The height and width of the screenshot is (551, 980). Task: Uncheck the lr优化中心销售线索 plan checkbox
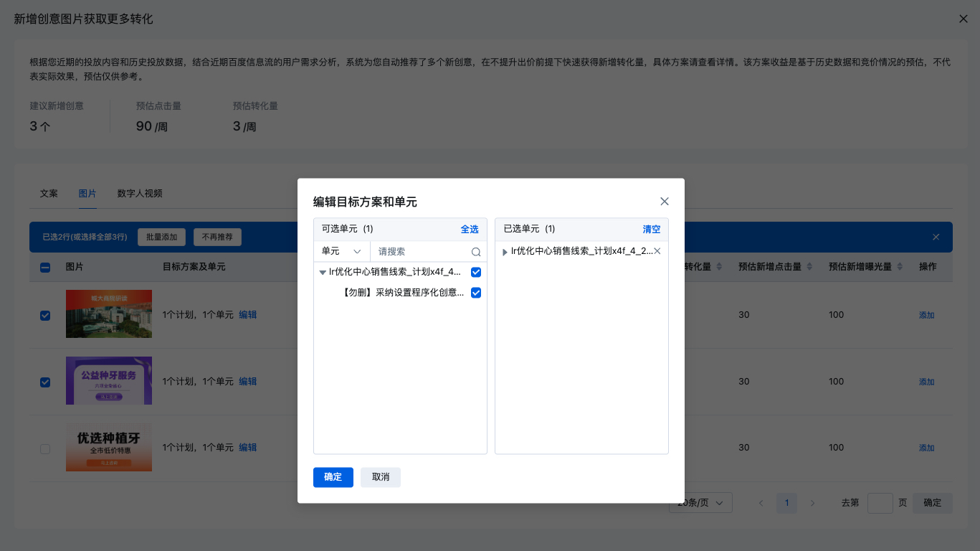(x=476, y=273)
